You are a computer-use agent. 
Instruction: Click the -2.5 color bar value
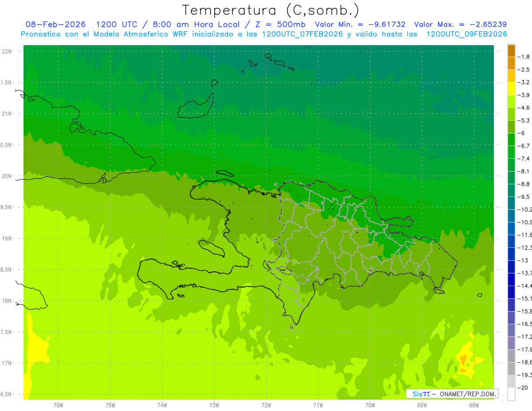tap(524, 70)
